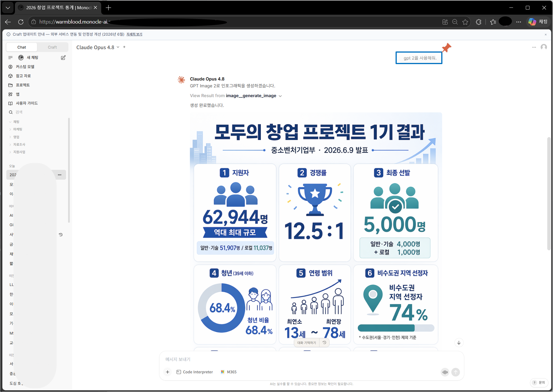This screenshot has height=392, width=553.
Task: Open the browser tab list dropdown
Action: pyautogui.click(x=8, y=8)
